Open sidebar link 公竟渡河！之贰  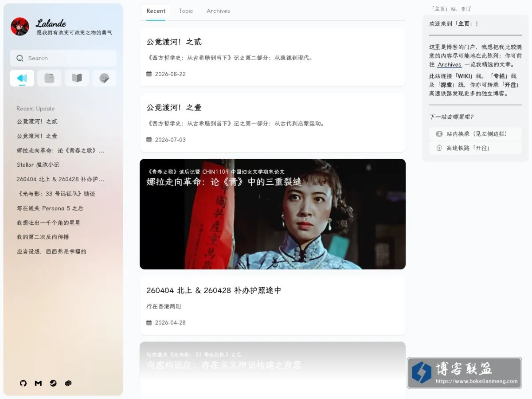pyautogui.click(x=37, y=121)
